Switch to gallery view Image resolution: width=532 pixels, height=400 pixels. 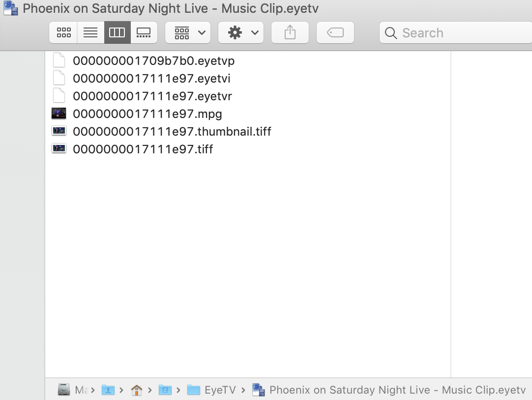pyautogui.click(x=144, y=32)
